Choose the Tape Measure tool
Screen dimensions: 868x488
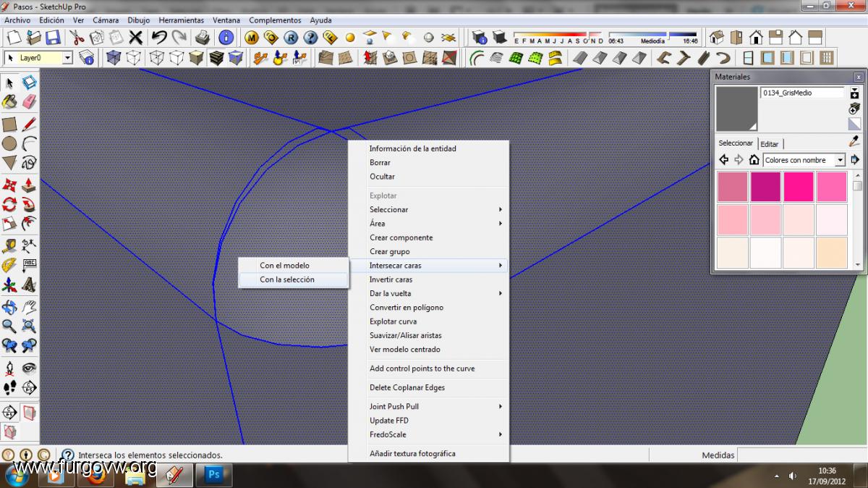tap(9, 245)
